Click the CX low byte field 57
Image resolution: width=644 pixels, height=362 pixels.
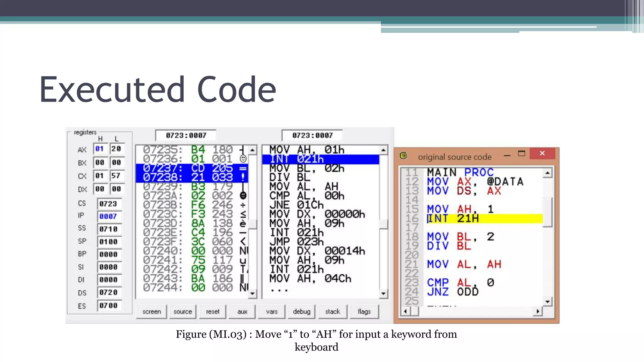[117, 176]
